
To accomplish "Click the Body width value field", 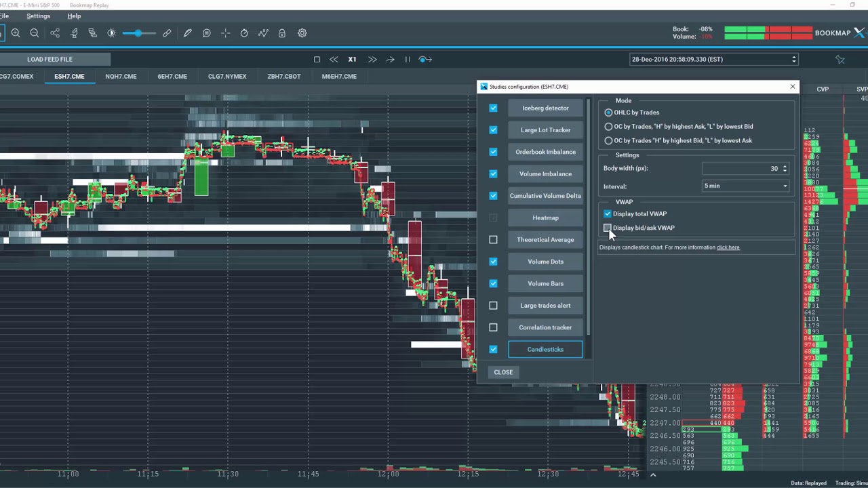I will click(x=741, y=168).
